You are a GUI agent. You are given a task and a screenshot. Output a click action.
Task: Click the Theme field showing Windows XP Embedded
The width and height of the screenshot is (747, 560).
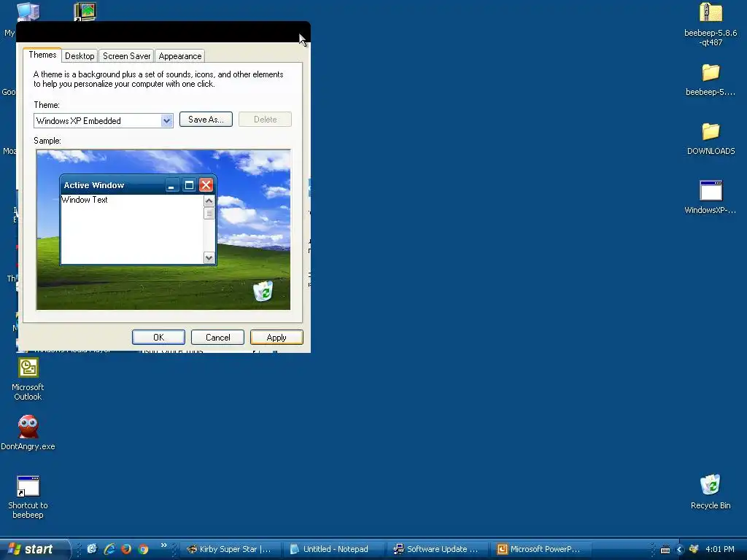[104, 121]
